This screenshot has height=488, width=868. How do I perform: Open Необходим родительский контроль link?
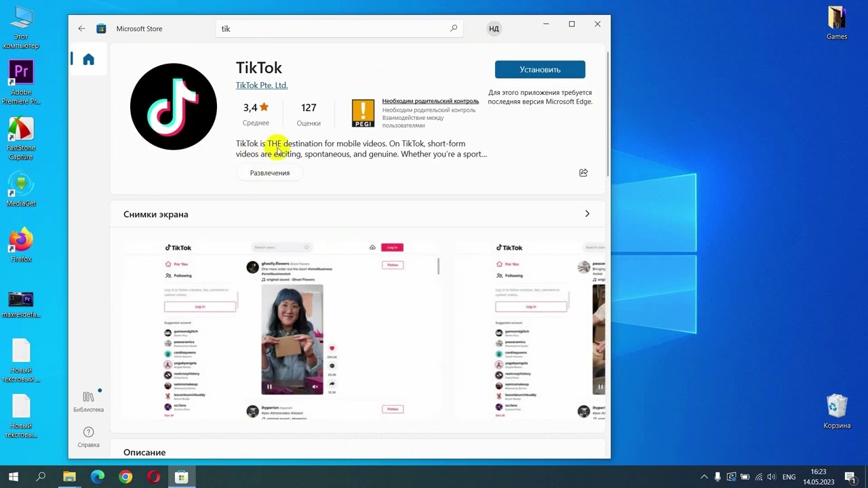[430, 101]
